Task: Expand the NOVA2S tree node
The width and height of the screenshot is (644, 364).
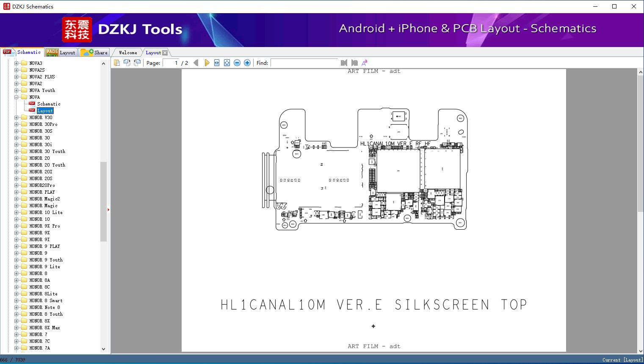Action: pyautogui.click(x=17, y=70)
